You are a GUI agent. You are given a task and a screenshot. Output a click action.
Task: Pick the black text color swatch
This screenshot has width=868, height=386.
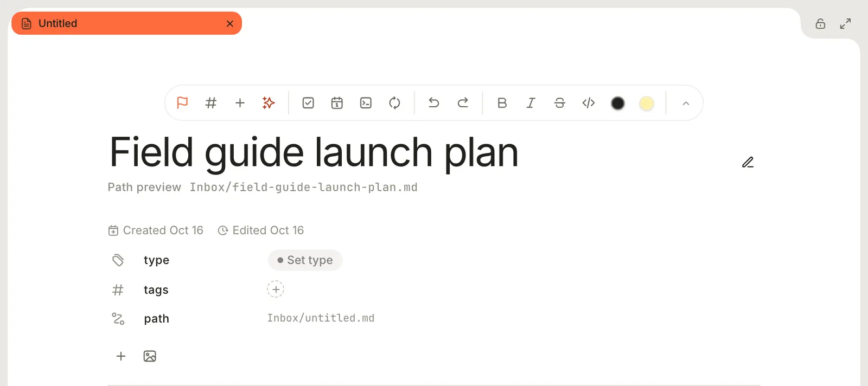617,103
